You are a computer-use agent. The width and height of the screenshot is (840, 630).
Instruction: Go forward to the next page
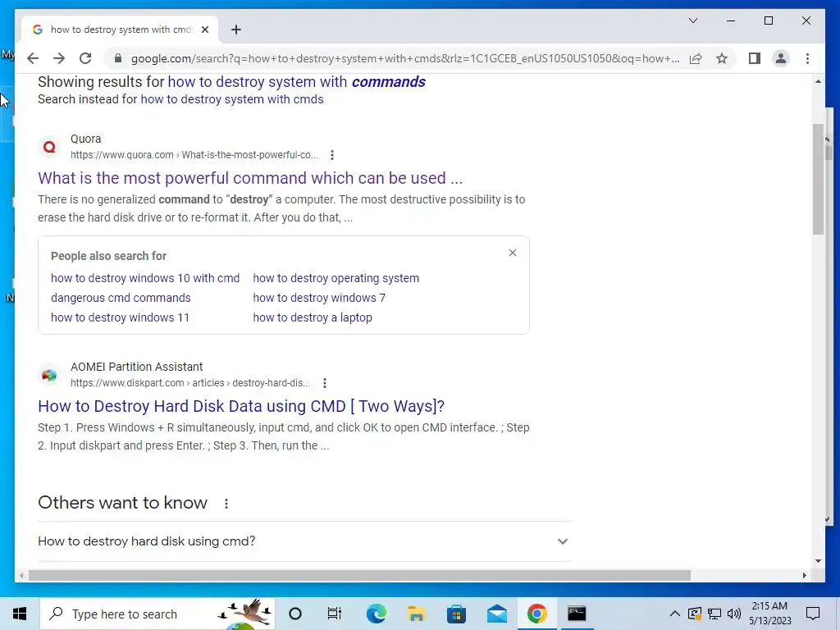click(x=59, y=58)
